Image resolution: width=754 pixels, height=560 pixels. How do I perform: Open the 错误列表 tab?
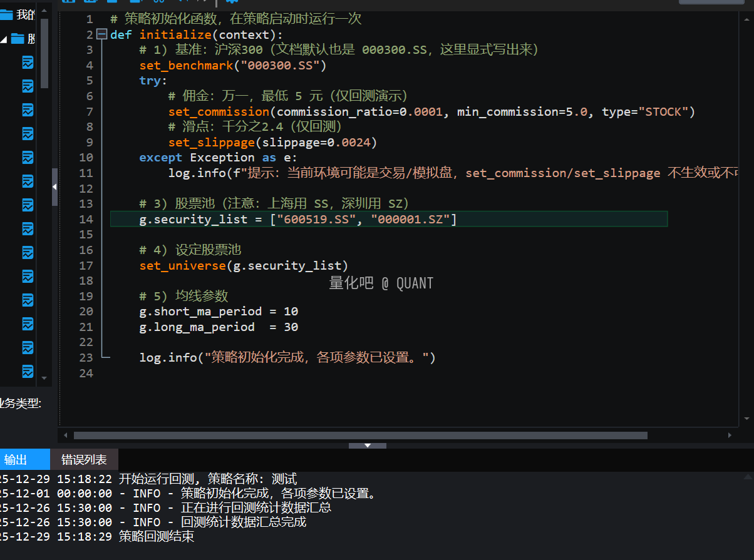click(x=84, y=460)
